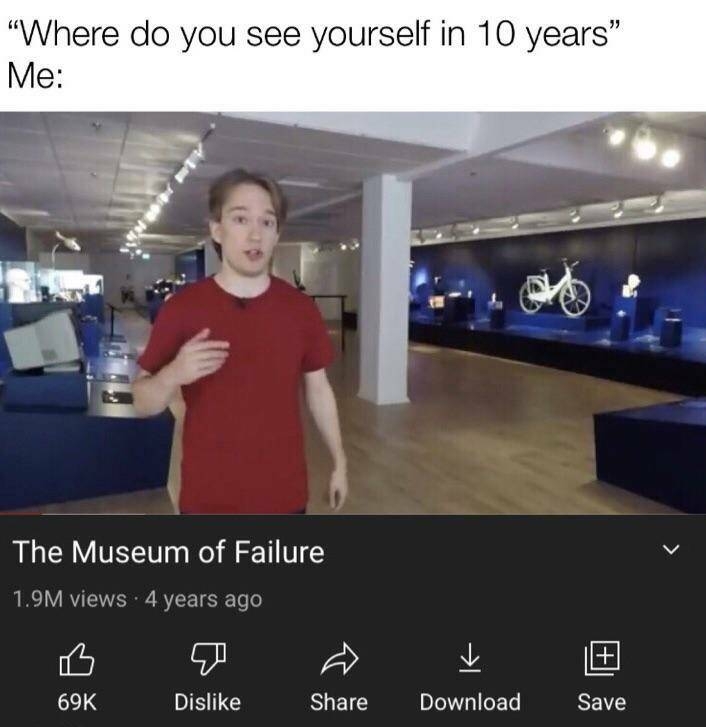Tap the Dislike label
This screenshot has height=727, width=706.
(208, 701)
